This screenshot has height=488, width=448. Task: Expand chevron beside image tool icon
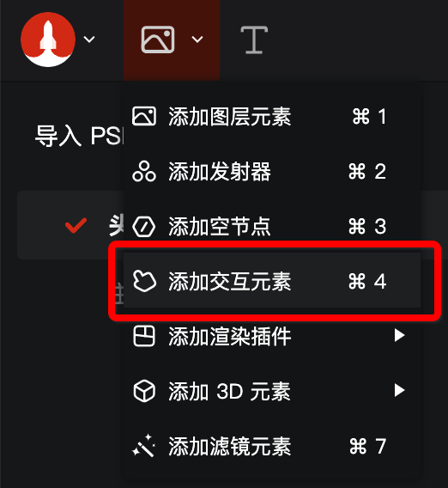[x=197, y=40]
